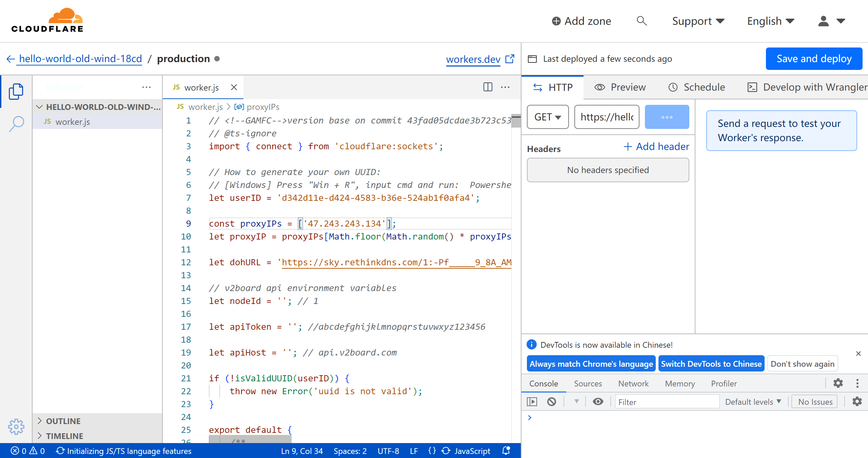
Task: Open the Explorer files icon in sidebar
Action: 16,91
